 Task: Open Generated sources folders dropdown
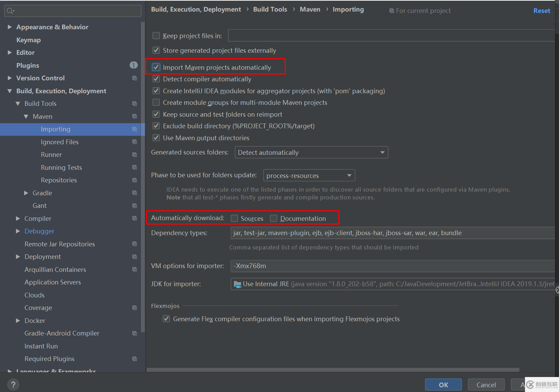(311, 152)
